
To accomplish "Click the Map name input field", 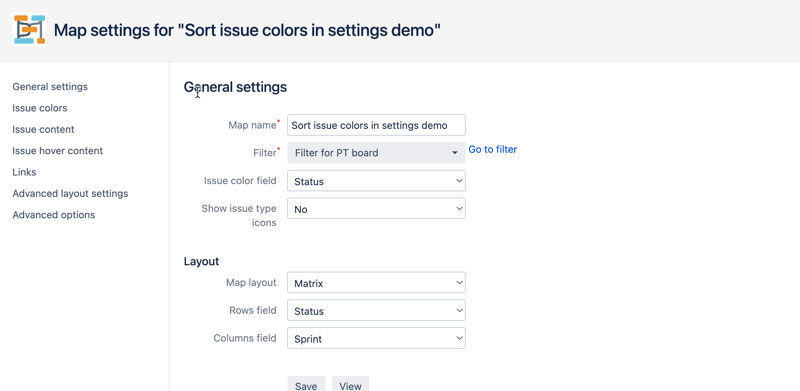I will point(376,125).
